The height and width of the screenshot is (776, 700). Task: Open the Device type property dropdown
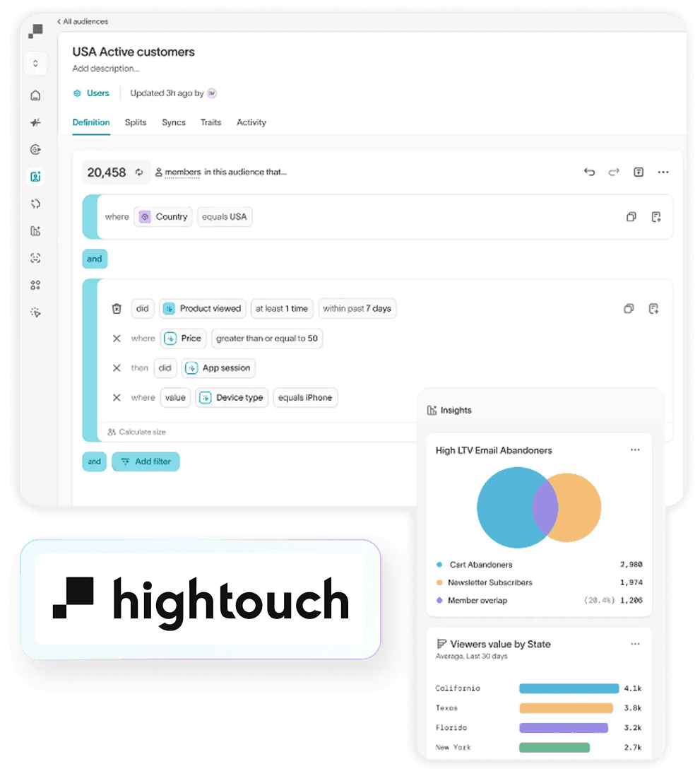point(232,398)
